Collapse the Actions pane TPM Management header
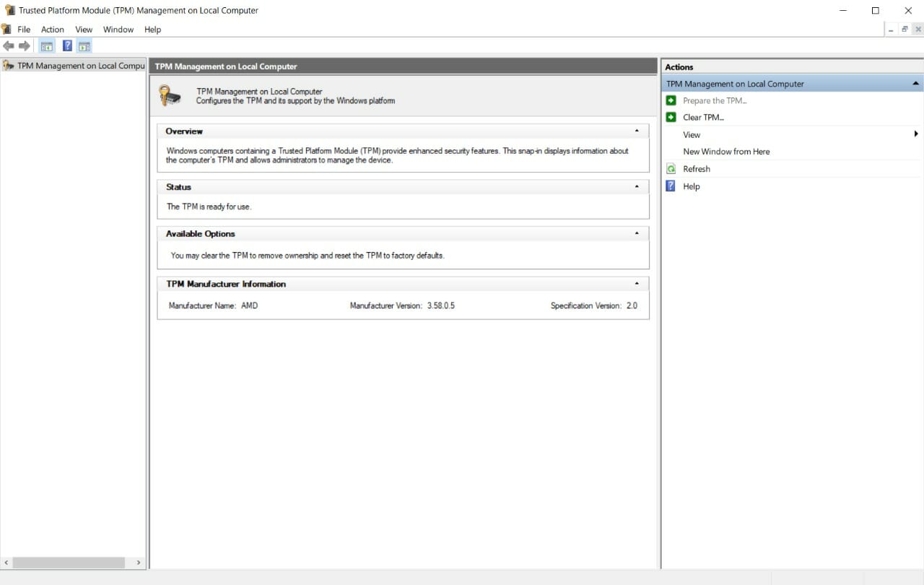Screen dimensions: 924x585 pyautogui.click(x=915, y=84)
